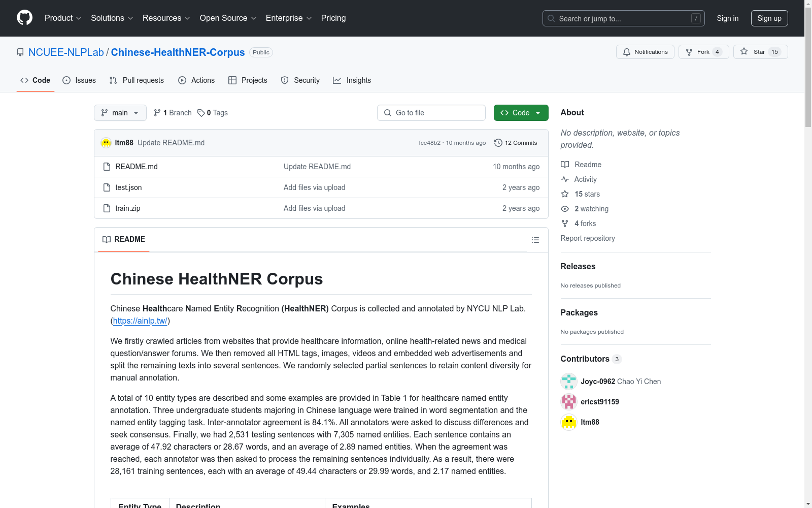Expand the Enterprise menu
The width and height of the screenshot is (812, 508).
(x=289, y=18)
